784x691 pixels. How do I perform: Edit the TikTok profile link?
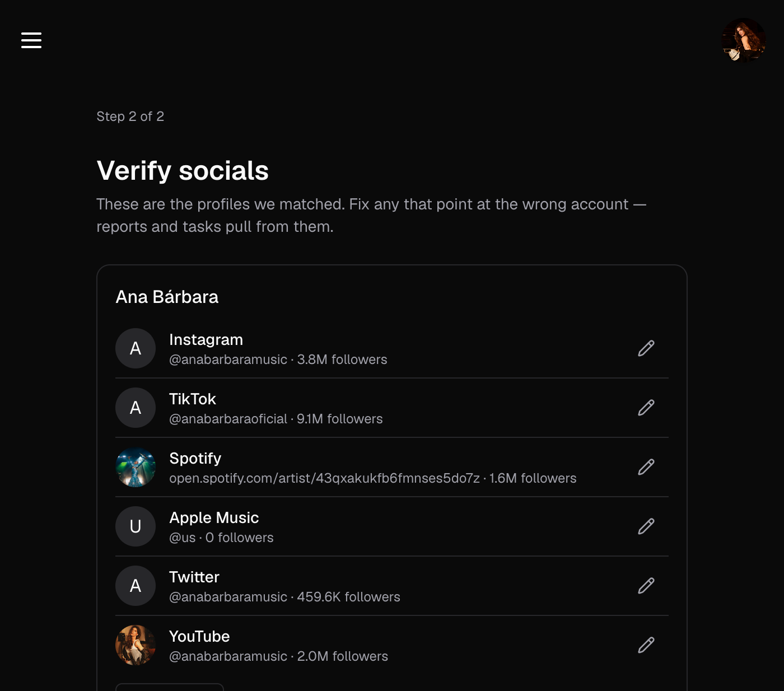click(646, 408)
